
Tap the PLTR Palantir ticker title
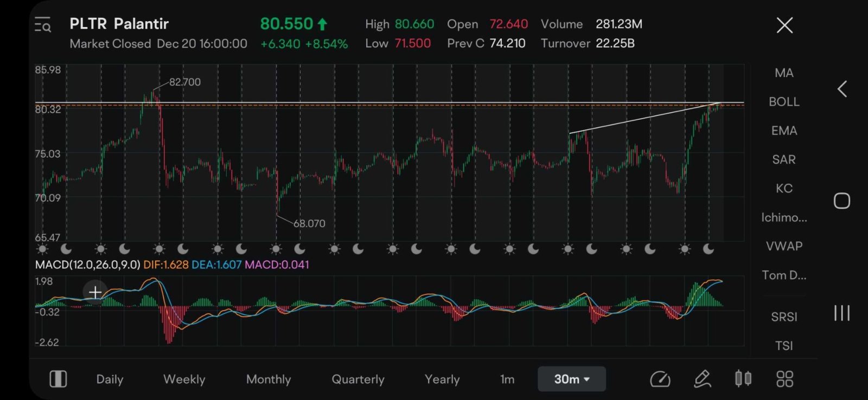point(119,24)
